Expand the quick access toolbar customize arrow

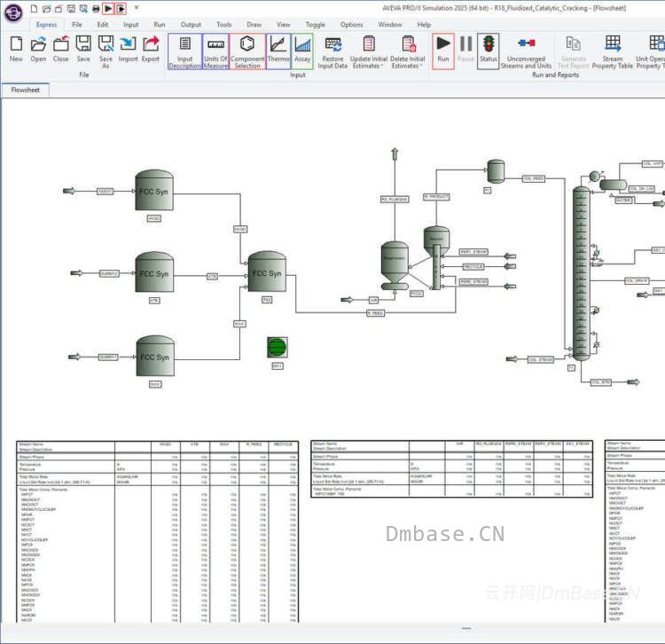click(137, 8)
